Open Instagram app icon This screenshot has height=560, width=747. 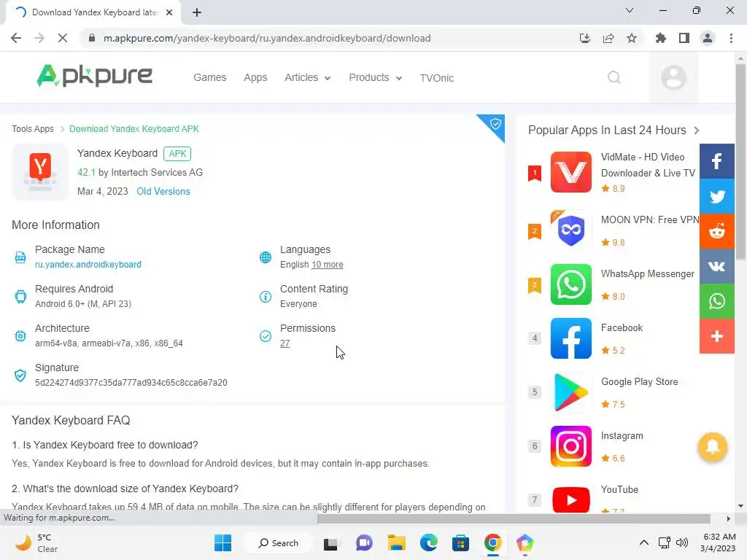click(x=570, y=446)
